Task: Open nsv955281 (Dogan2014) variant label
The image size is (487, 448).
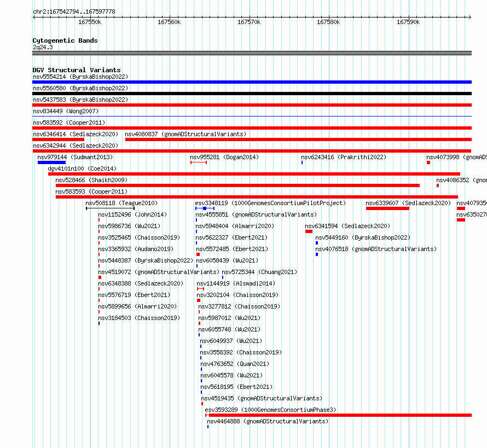Action: [224, 157]
